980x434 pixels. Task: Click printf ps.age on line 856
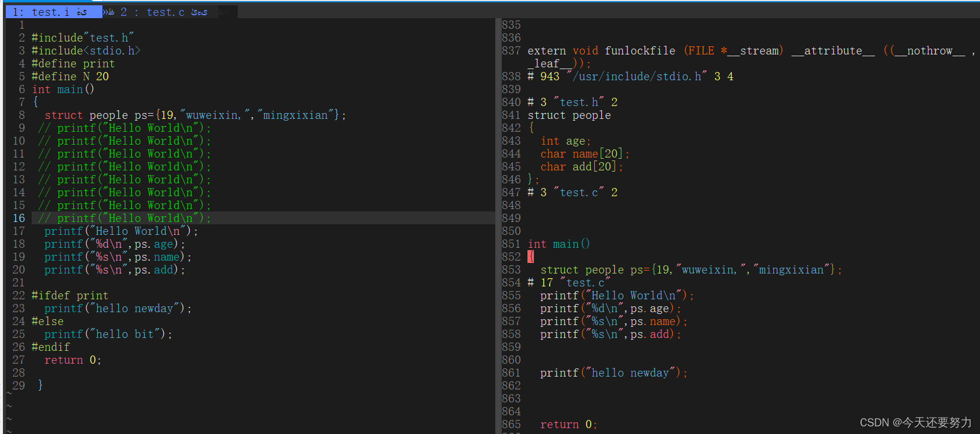point(611,309)
